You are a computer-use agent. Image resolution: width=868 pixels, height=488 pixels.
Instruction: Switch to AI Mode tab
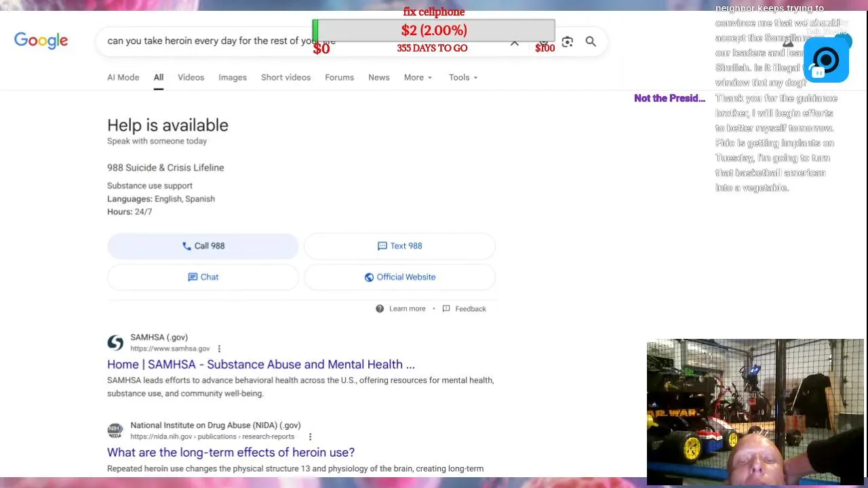pos(123,77)
